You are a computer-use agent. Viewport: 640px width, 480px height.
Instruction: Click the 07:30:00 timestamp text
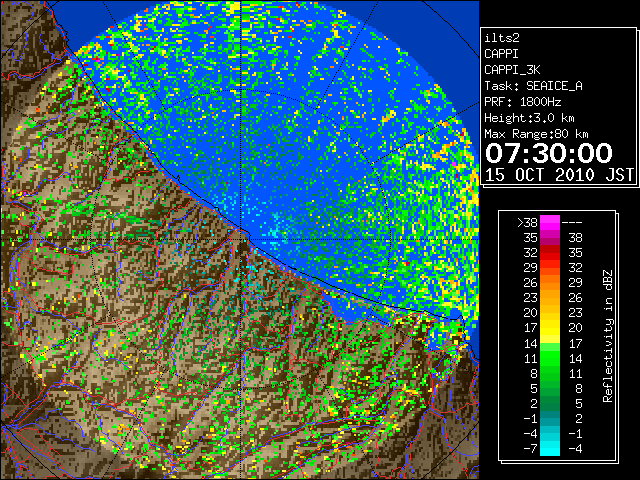tap(549, 153)
